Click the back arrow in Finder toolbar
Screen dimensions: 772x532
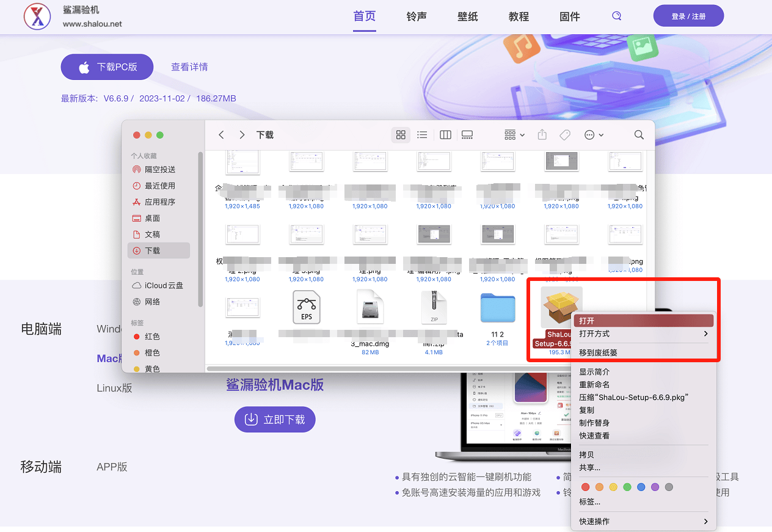click(x=221, y=134)
